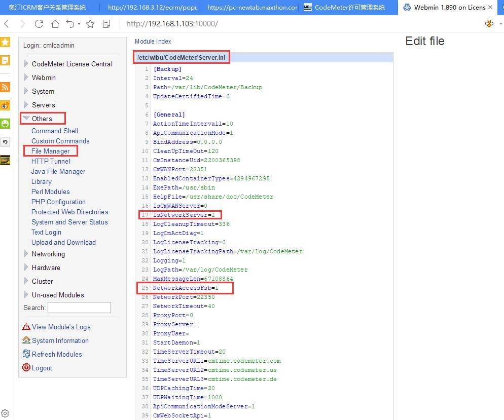
Task: Go forward with the browser forward arrow
Action: pyautogui.click(x=22, y=24)
